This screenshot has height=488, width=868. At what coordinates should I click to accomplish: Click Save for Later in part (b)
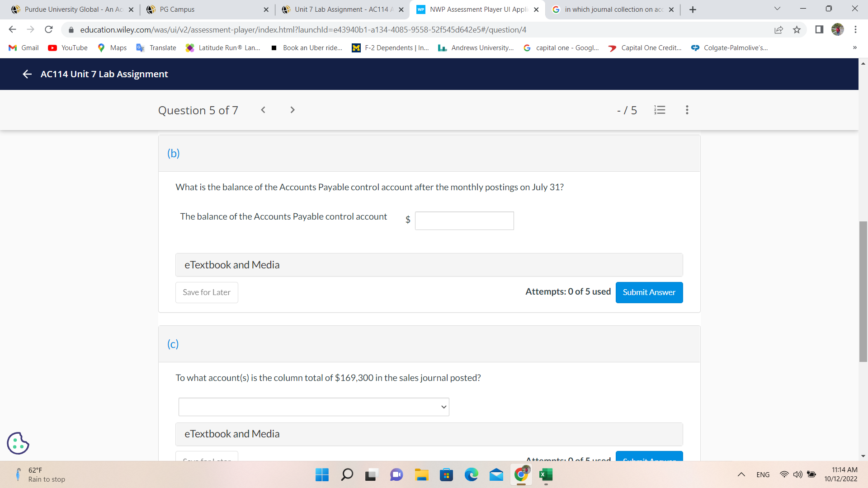click(x=207, y=292)
